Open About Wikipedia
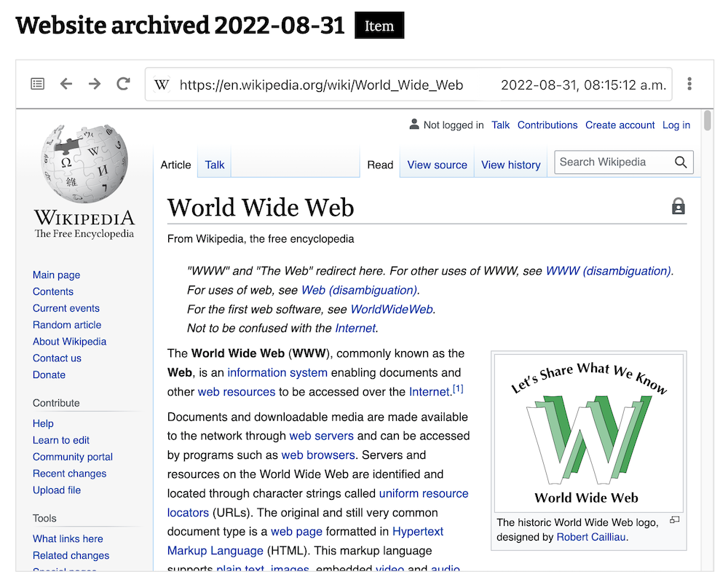728x585 pixels. (x=69, y=342)
